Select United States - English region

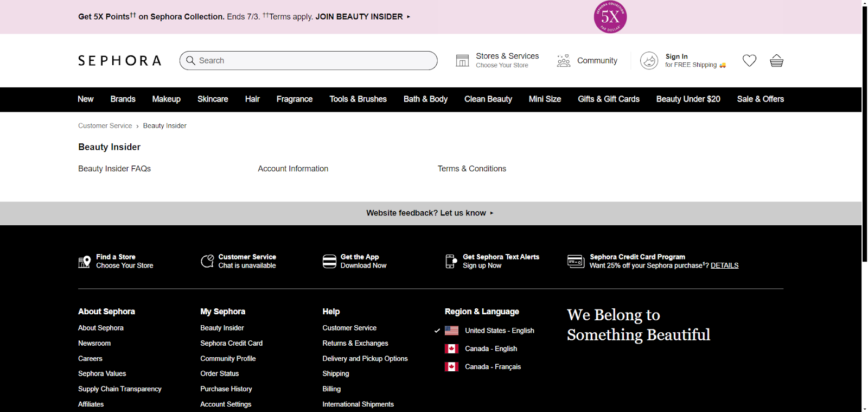(x=499, y=331)
